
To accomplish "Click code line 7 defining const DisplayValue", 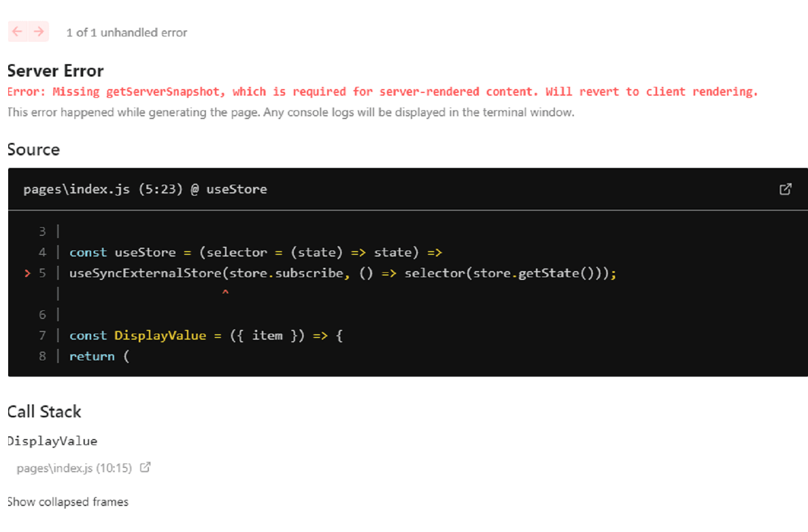I will [x=205, y=335].
